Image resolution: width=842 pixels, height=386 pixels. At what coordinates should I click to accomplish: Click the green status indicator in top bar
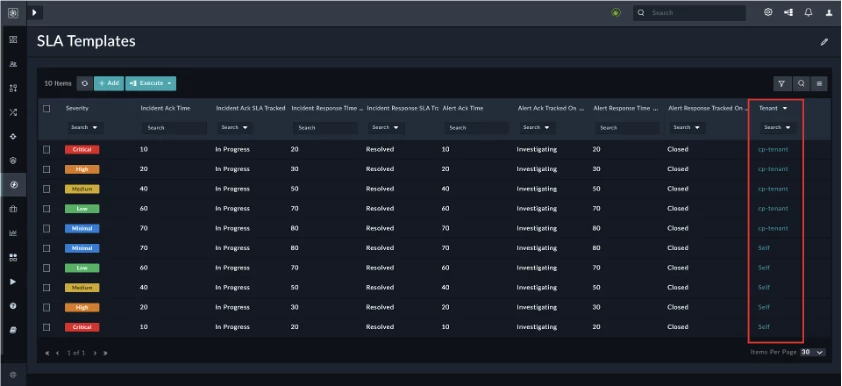(616, 13)
